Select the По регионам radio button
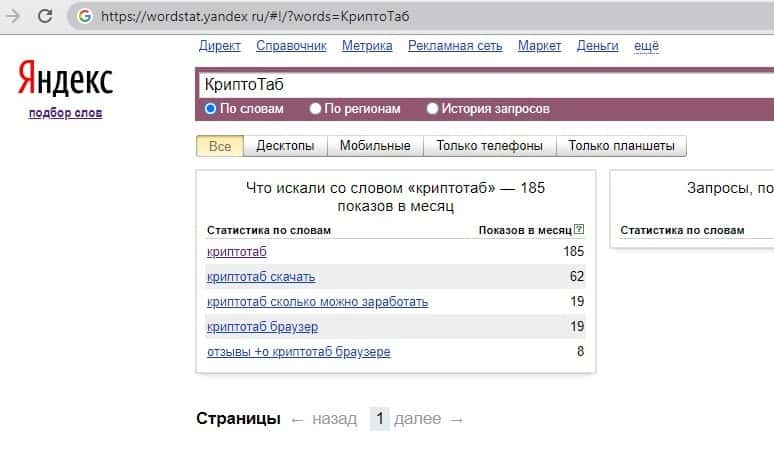 tap(315, 109)
